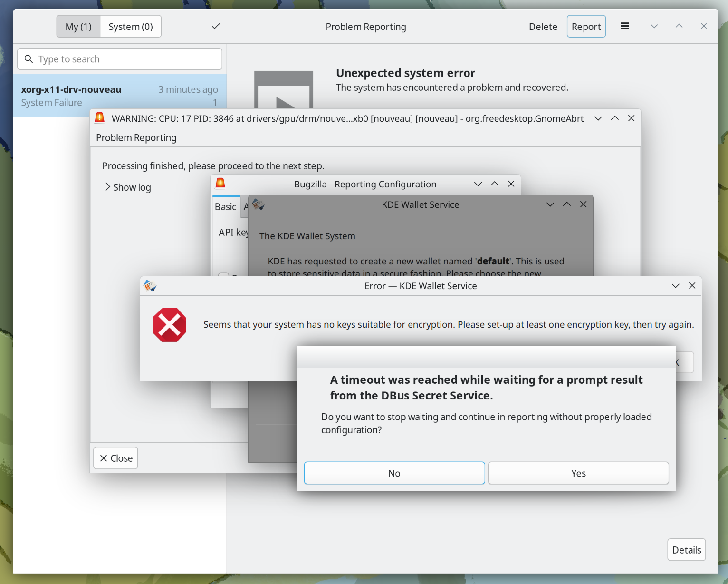Click the Report button
The image size is (728, 584).
tap(586, 27)
